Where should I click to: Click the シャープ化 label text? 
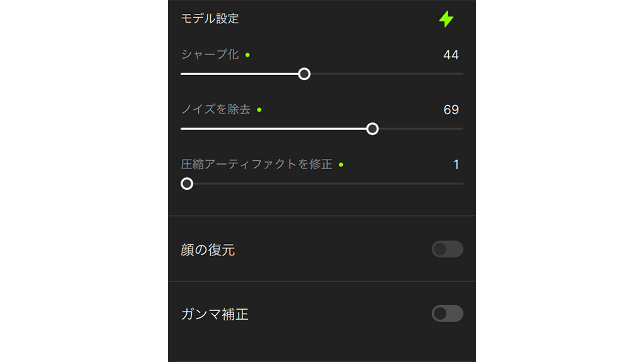pyautogui.click(x=210, y=55)
